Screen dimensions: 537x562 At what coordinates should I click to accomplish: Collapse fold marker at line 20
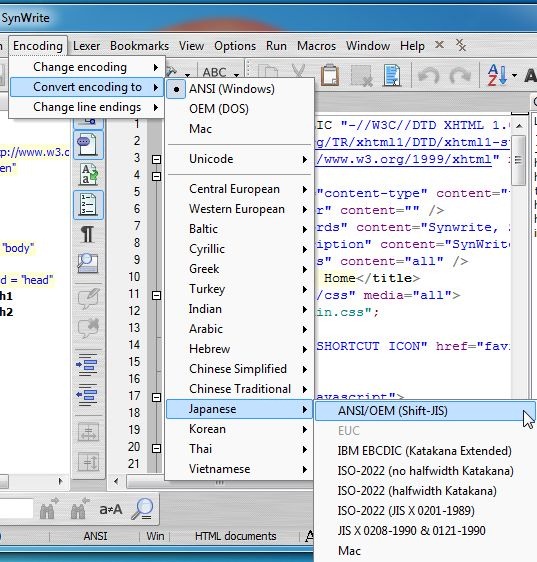click(156, 448)
